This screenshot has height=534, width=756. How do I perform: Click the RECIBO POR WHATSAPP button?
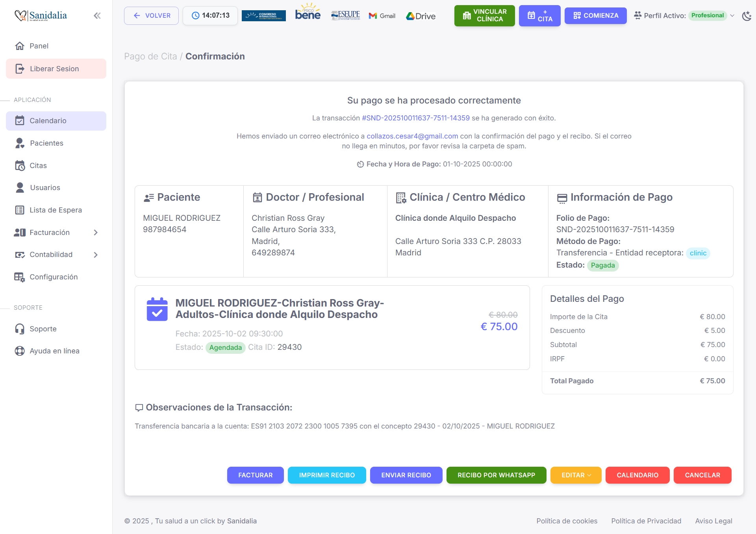(496, 475)
